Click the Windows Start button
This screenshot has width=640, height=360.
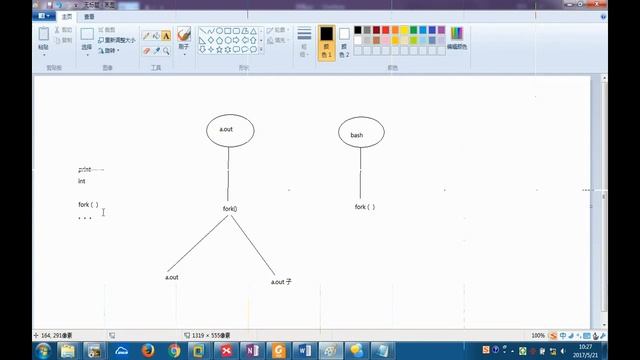tap(43, 351)
